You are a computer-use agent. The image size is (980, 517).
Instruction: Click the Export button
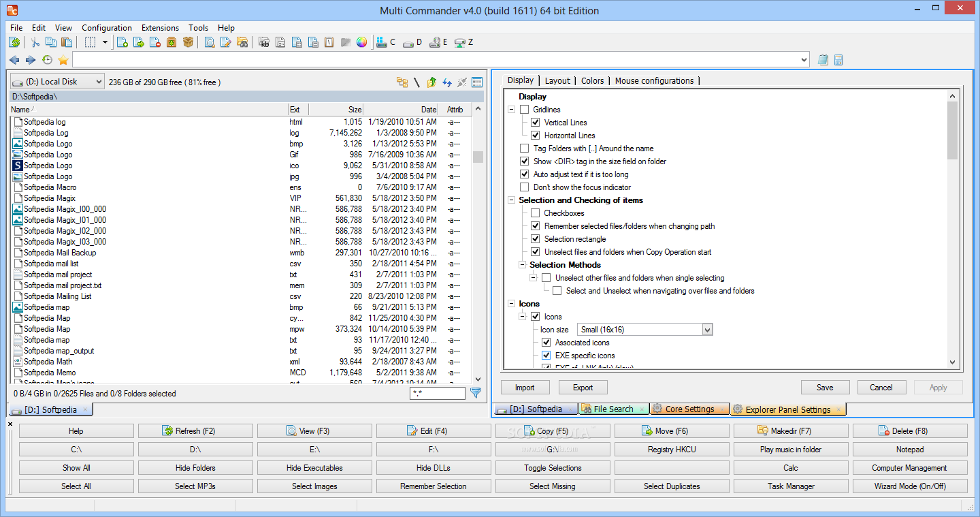pos(583,388)
